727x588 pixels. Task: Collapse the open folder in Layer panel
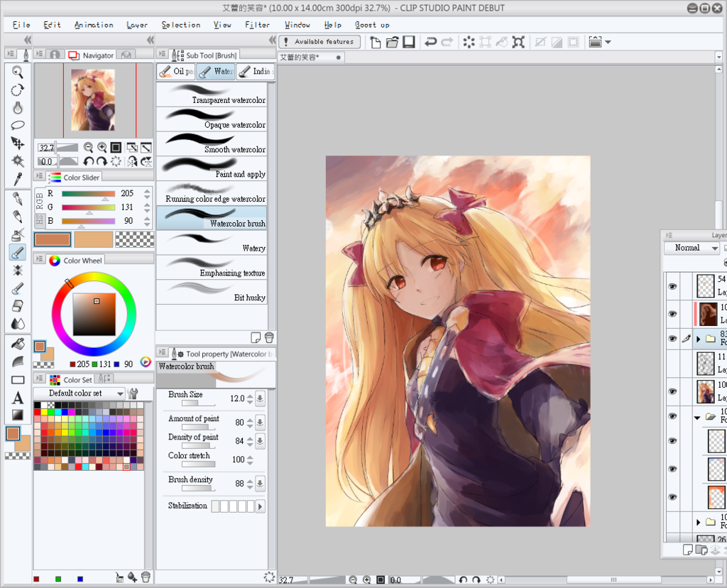coord(697,418)
